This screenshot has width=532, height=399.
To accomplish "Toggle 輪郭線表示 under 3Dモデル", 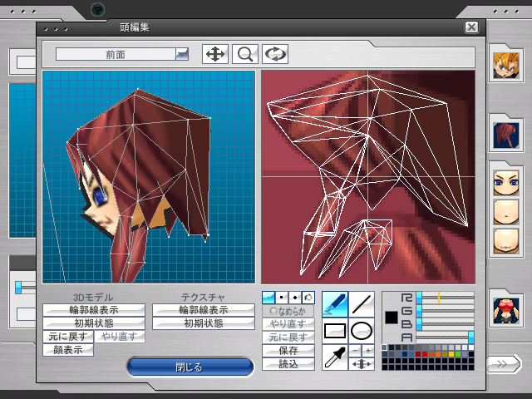I will click(93, 310).
